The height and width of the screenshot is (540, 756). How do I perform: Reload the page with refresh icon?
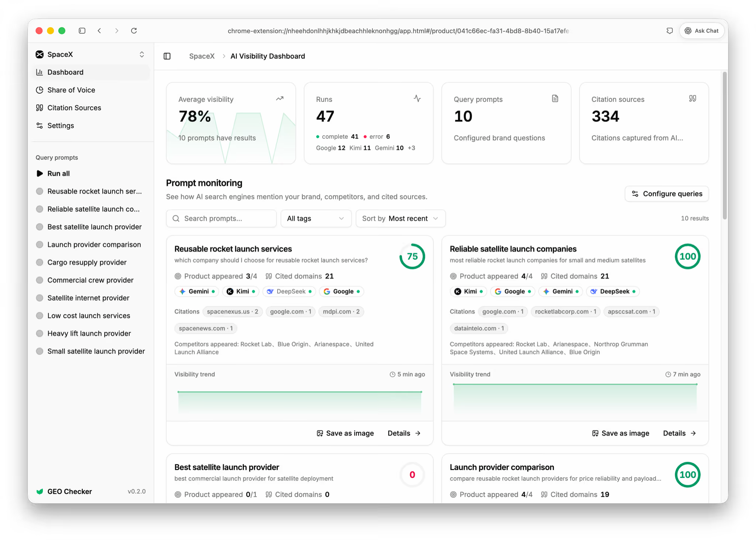[134, 31]
